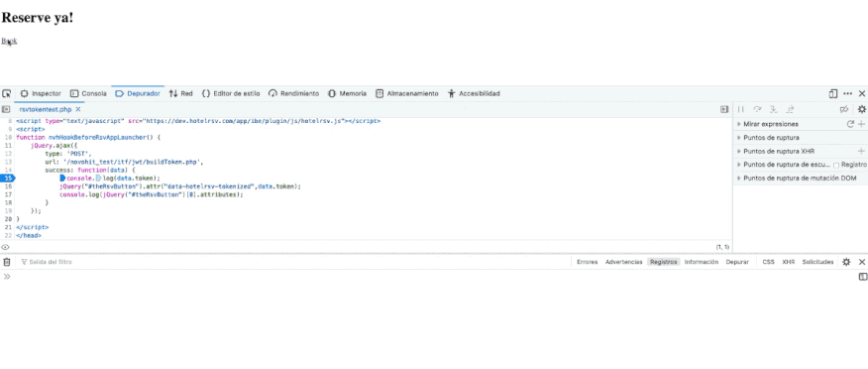Click line number 16 in gutter
The image size is (868, 369).
(x=7, y=186)
